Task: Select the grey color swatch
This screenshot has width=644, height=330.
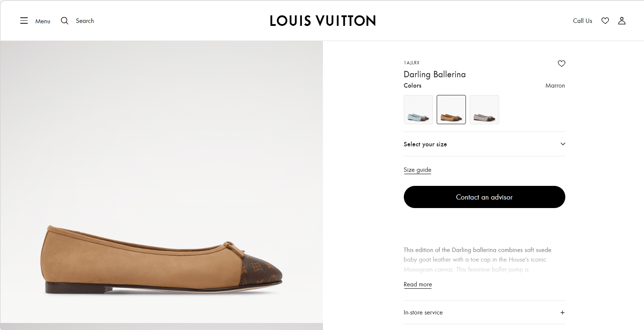Action: coord(484,110)
